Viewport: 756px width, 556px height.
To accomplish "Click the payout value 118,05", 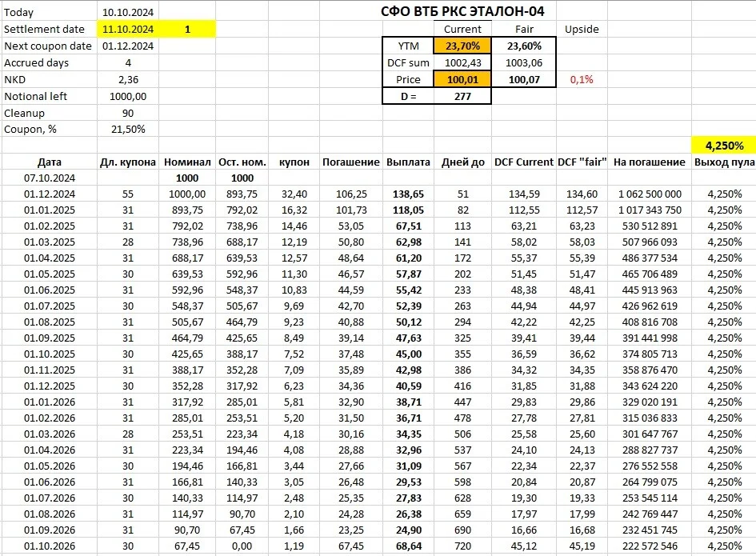I will [408, 210].
